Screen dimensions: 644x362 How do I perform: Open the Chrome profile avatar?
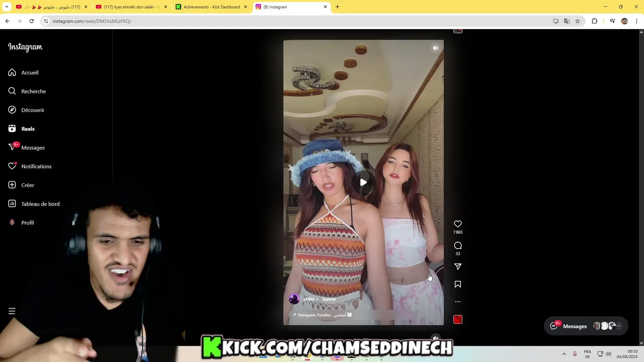(624, 21)
